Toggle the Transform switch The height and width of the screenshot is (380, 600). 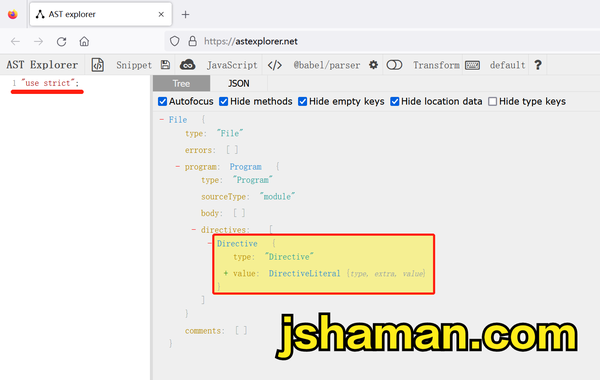(394, 65)
